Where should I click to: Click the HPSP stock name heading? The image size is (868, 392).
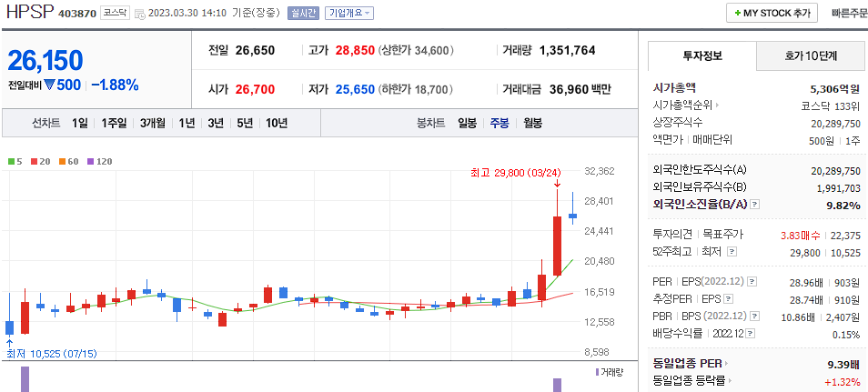click(30, 12)
